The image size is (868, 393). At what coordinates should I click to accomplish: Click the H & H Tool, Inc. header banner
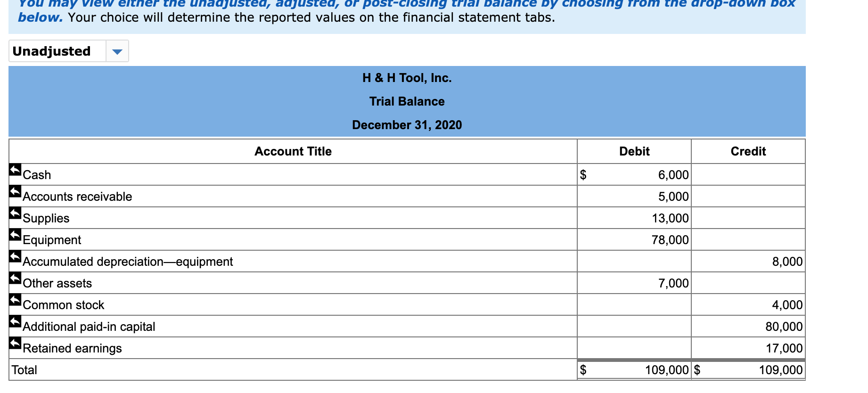tap(406, 78)
